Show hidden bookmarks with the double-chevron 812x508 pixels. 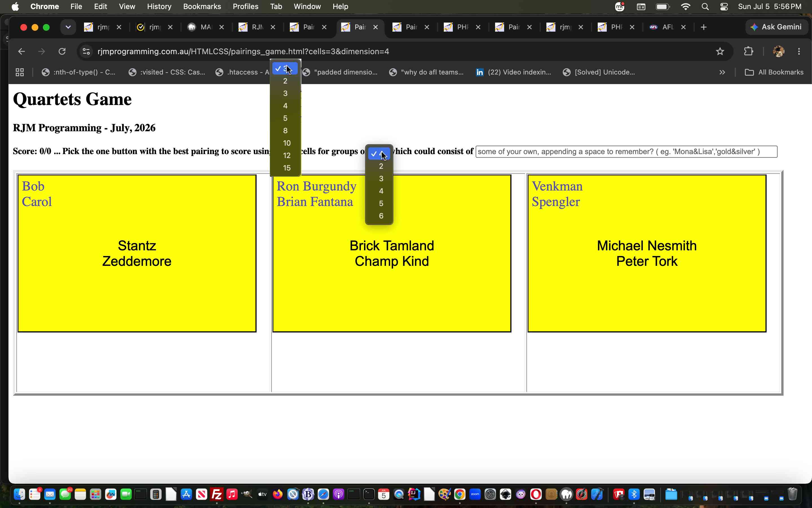coord(722,72)
